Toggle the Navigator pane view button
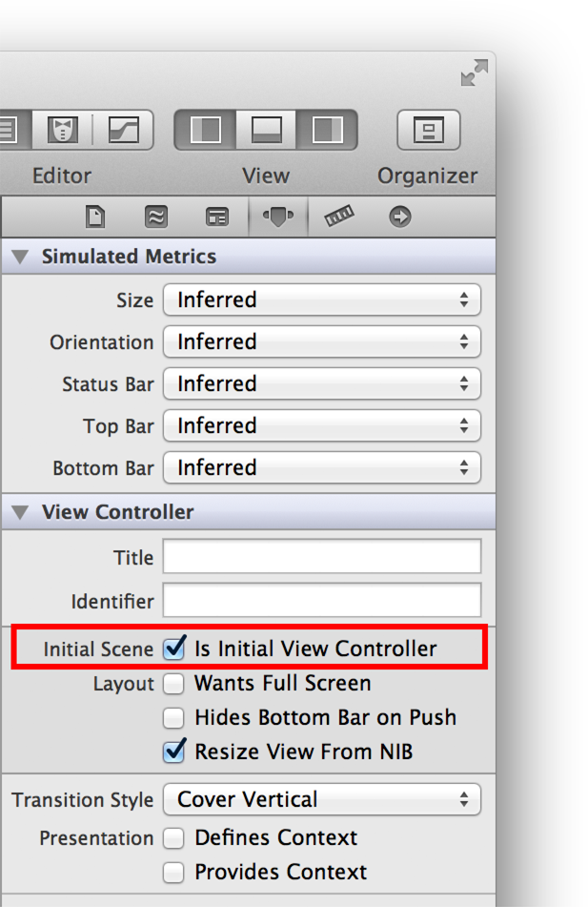 click(x=206, y=130)
